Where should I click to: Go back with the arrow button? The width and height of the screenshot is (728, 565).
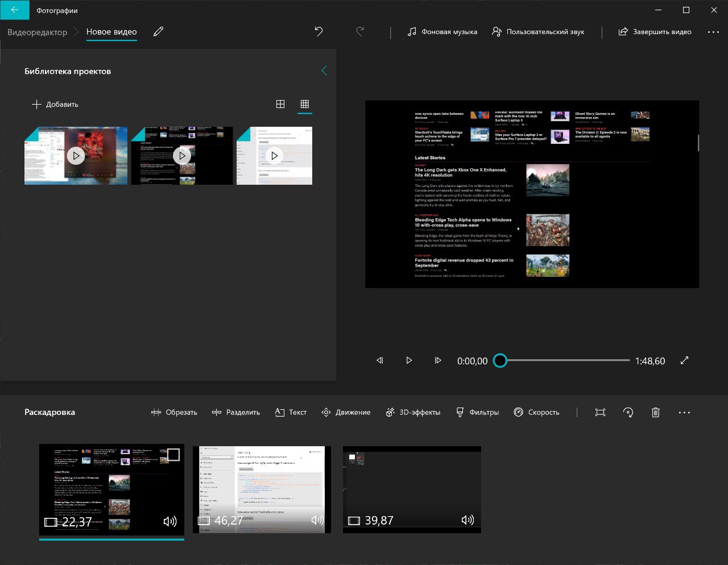coord(14,10)
